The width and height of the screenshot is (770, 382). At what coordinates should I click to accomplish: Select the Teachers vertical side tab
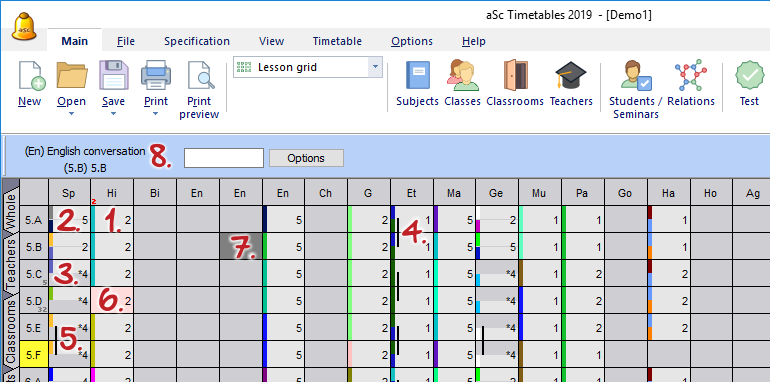(x=10, y=264)
